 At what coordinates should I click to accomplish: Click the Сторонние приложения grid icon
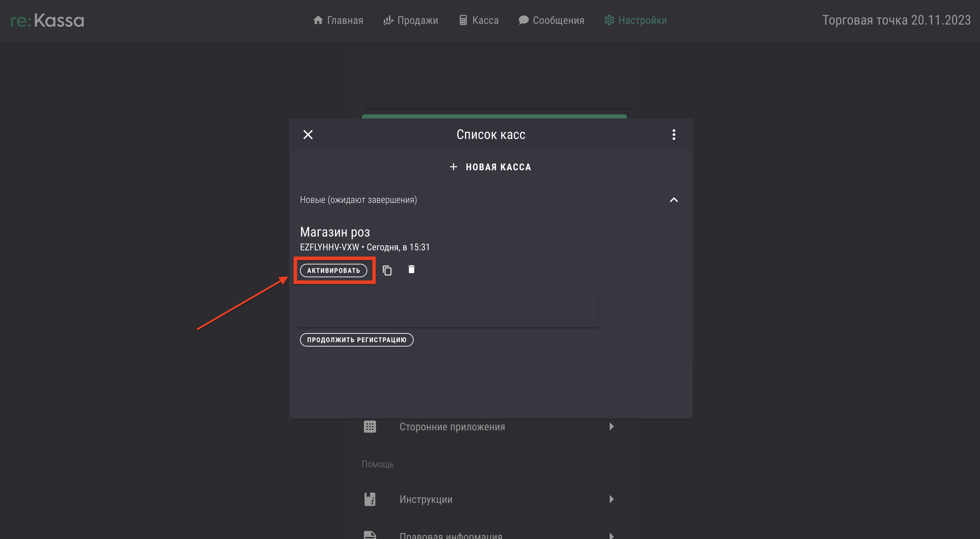pos(370,426)
